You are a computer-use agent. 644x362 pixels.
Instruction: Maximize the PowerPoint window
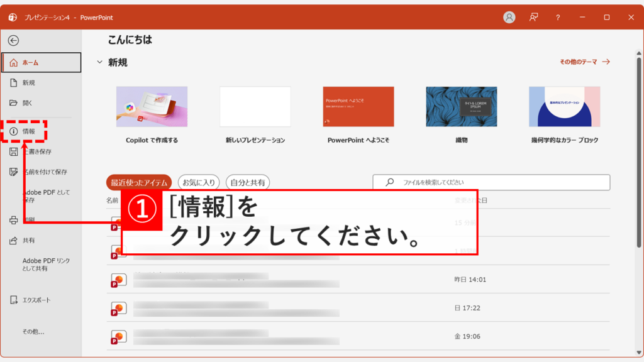tap(607, 17)
